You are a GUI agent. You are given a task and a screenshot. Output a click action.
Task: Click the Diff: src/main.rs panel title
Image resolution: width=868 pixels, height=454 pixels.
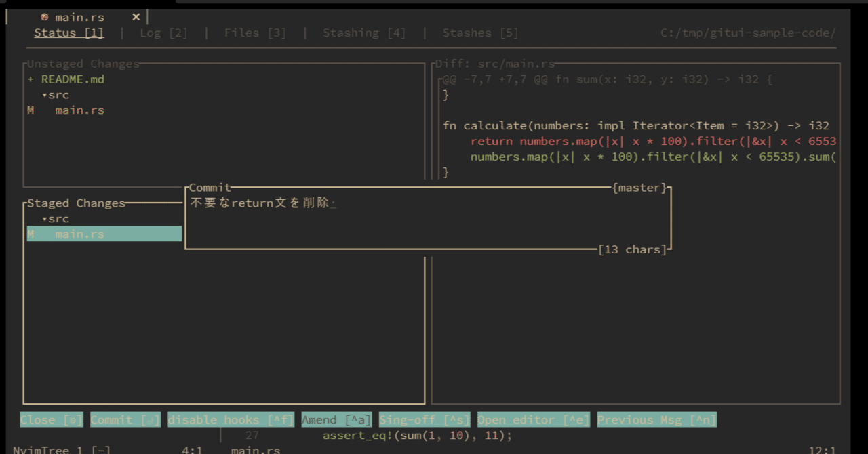tap(495, 64)
